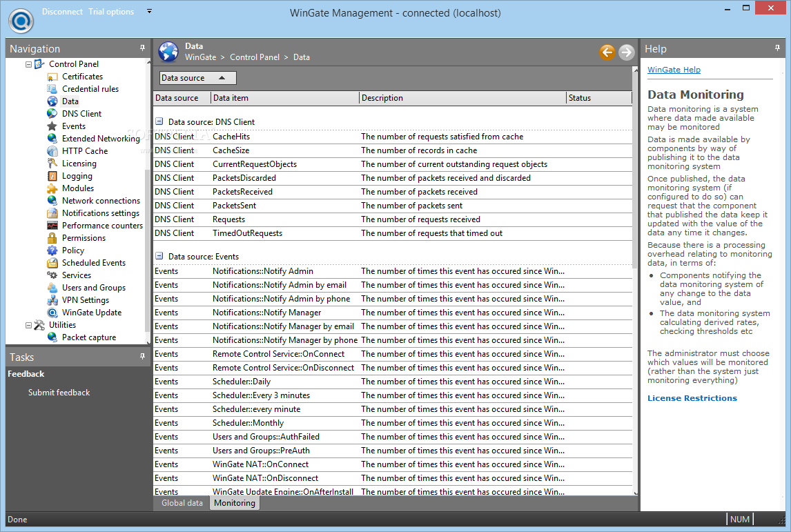Collapse the Data source: DNS Client group
Viewport: 791px width, 532px height.
pyautogui.click(x=159, y=121)
